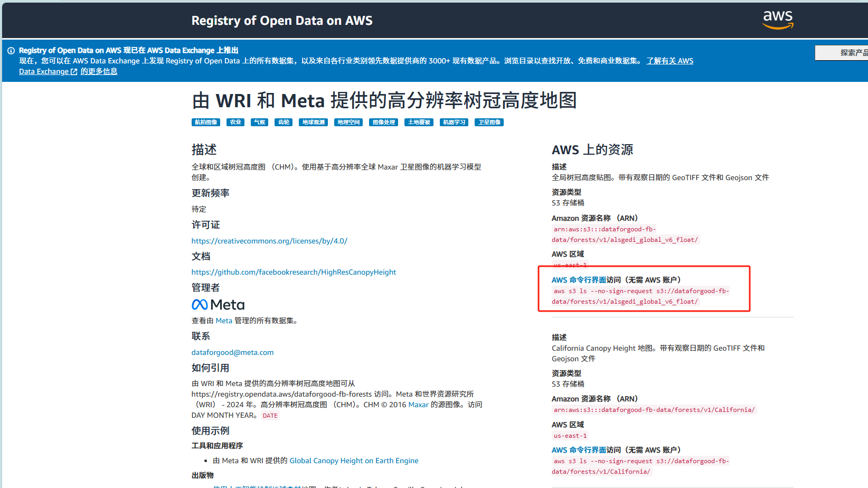
Task: Click the 描述 section heading on the left
Action: (204, 150)
